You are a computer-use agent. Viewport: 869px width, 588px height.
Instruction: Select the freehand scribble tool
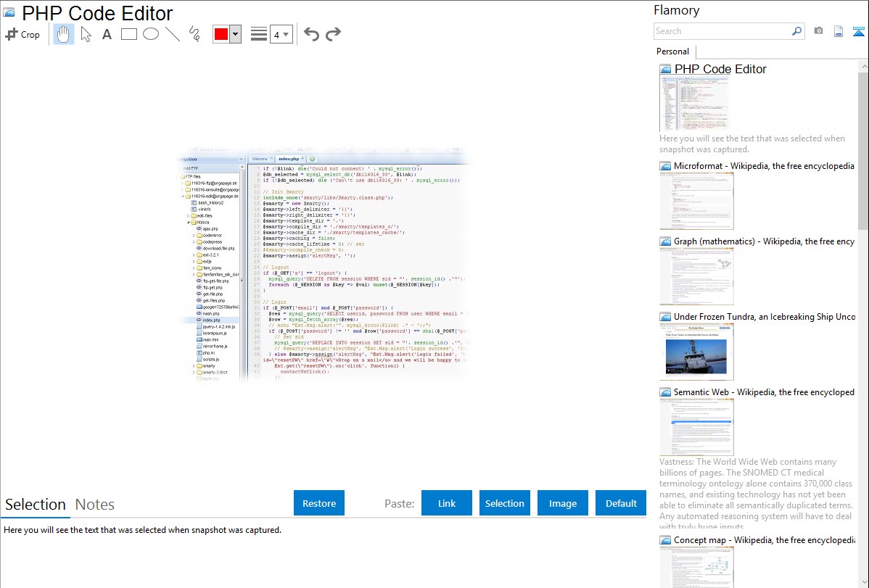point(194,34)
